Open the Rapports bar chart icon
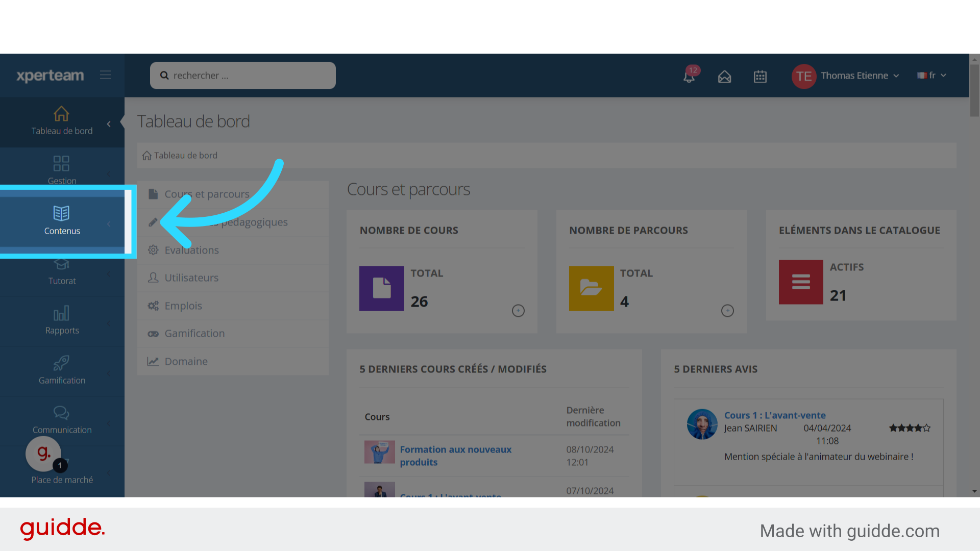 (61, 314)
